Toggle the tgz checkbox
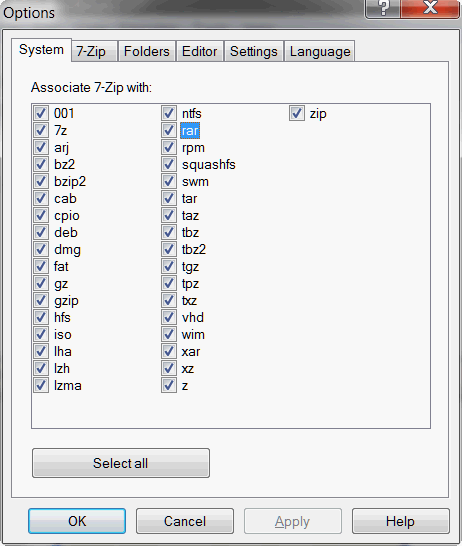The width and height of the screenshot is (462, 546). pos(169,266)
